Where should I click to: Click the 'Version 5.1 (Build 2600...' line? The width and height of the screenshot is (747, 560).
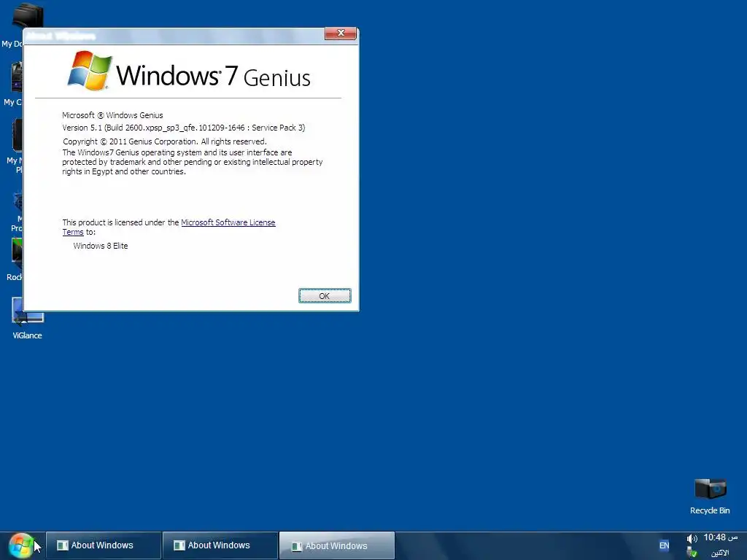(183, 128)
